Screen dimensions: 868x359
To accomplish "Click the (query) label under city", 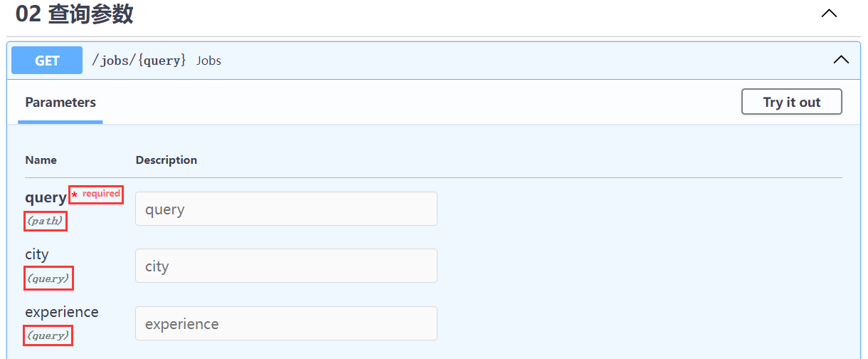I will click(48, 279).
